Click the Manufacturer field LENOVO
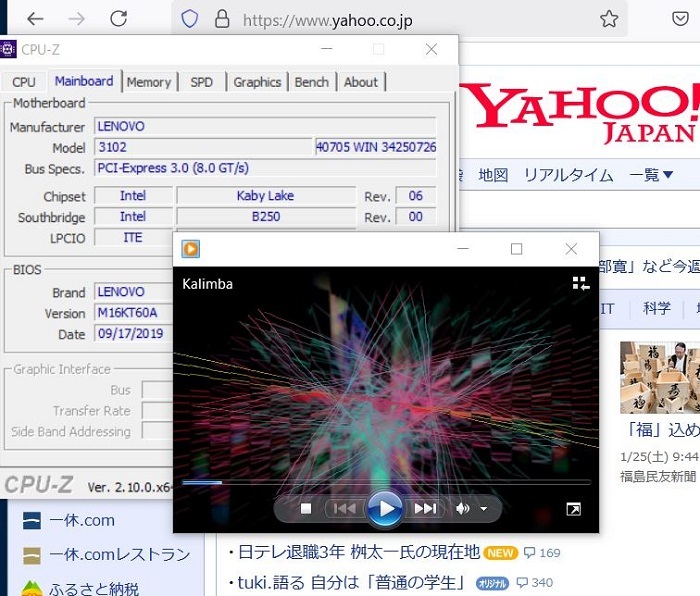 tap(265, 126)
